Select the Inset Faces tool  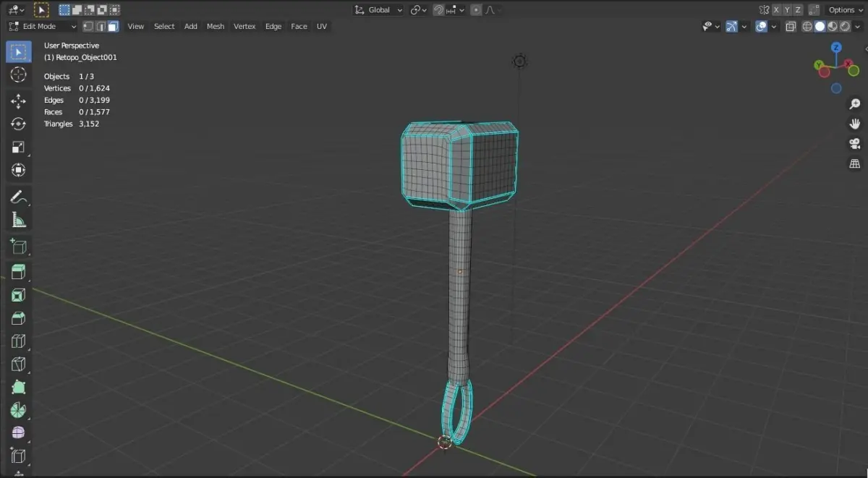coord(18,295)
